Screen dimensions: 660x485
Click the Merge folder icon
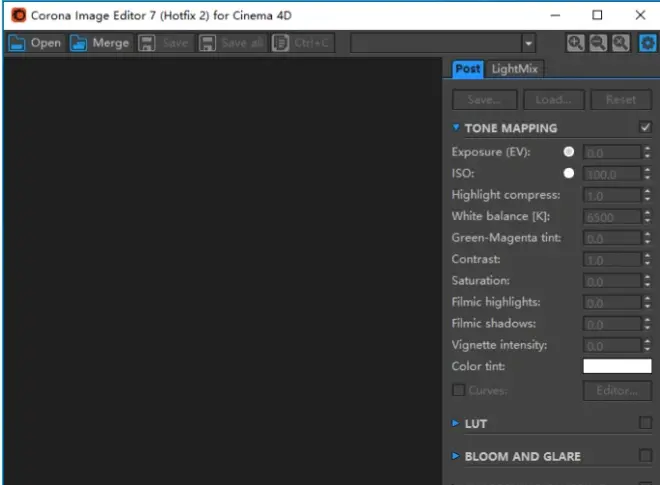(78, 43)
